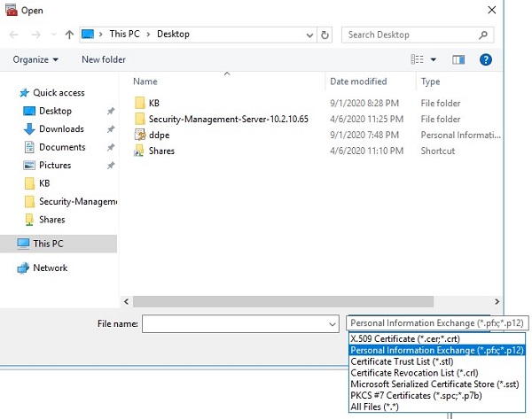The width and height of the screenshot is (532, 419).
Task: Open the Shares shortcut in file list
Action: coord(161,151)
